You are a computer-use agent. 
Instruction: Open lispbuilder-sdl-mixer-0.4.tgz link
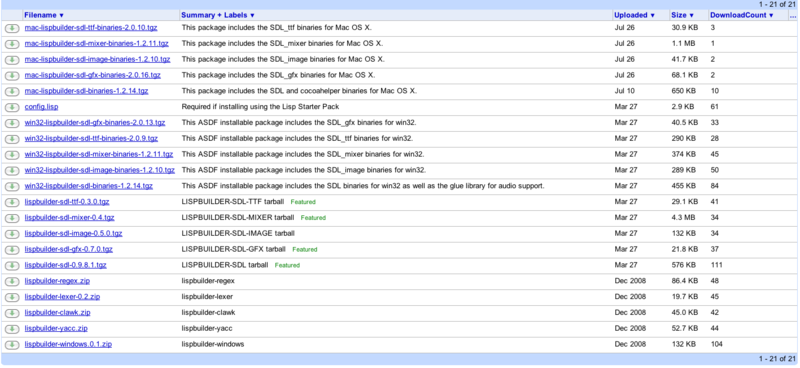pyautogui.click(x=69, y=218)
